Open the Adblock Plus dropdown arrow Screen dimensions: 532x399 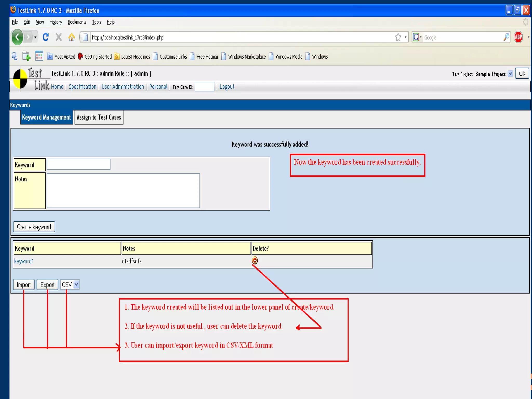pos(528,37)
